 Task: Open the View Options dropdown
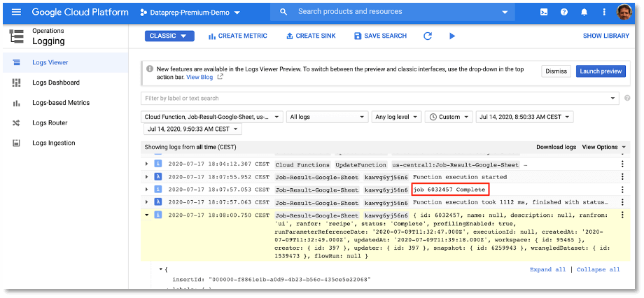click(x=603, y=147)
